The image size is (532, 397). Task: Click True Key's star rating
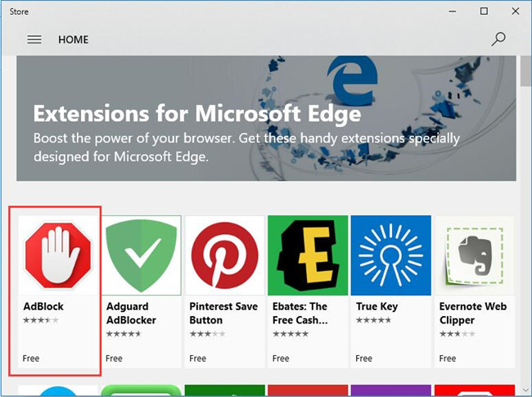pyautogui.click(x=373, y=320)
